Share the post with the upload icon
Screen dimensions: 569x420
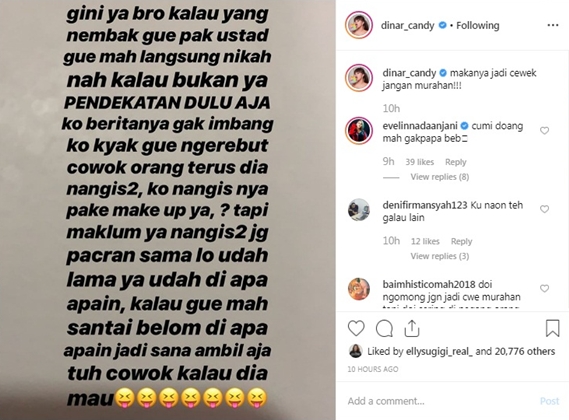[412, 328]
